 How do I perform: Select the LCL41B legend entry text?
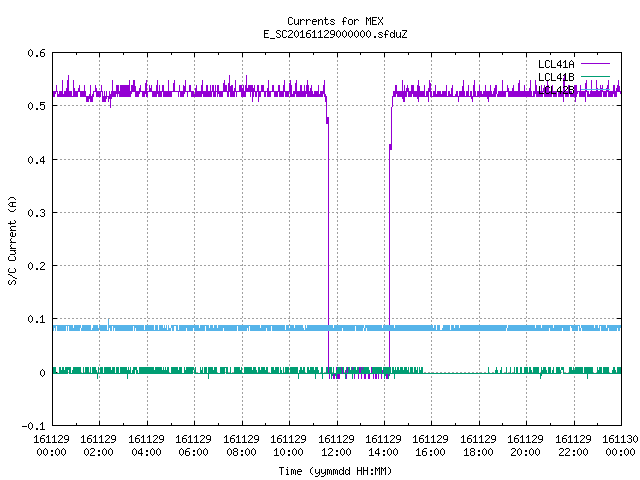coord(556,77)
